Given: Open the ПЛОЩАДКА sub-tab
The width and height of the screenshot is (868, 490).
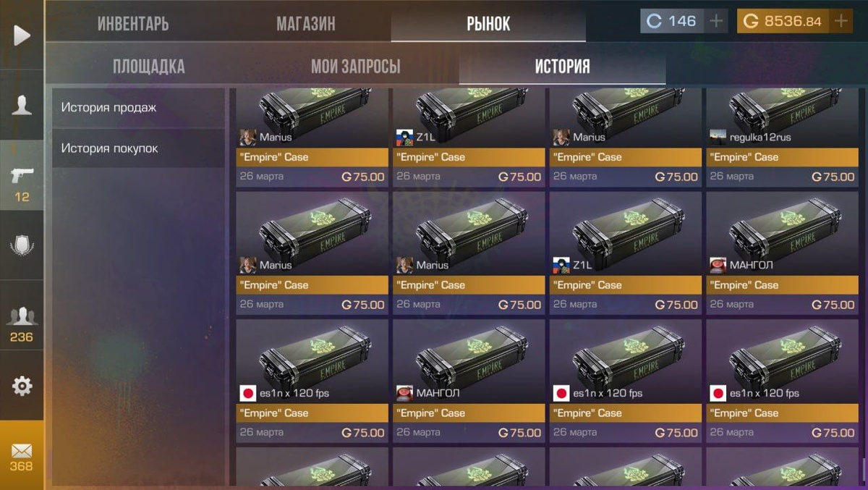Looking at the screenshot, I should tap(148, 67).
